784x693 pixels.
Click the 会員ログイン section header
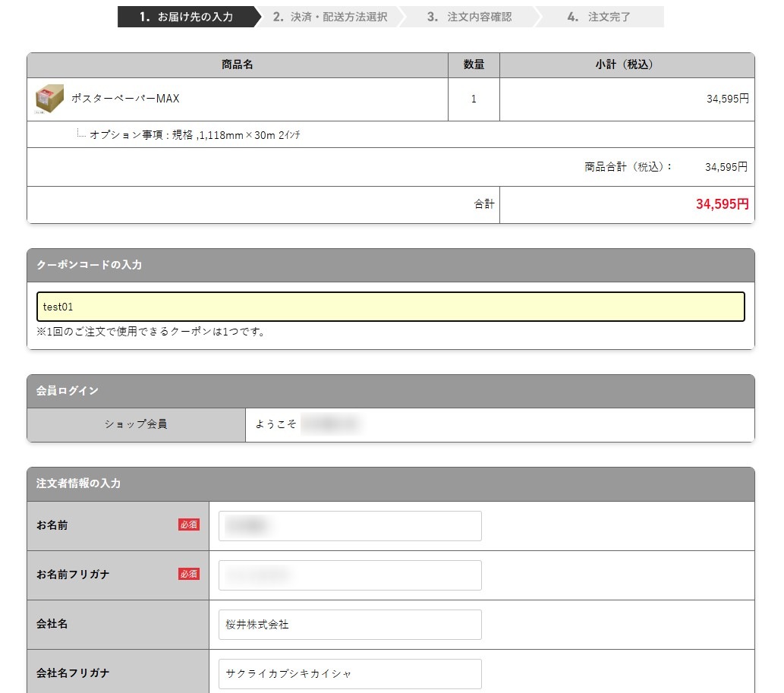391,391
